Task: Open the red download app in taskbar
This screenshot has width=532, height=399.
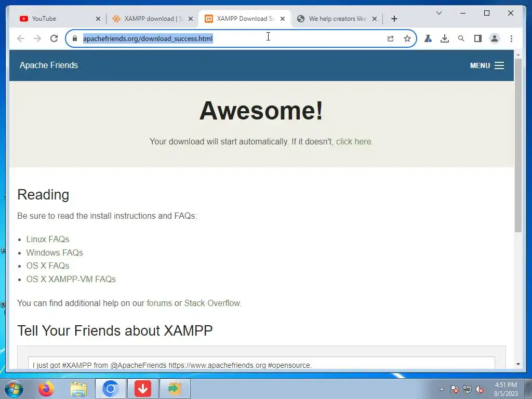Action: pos(142,389)
